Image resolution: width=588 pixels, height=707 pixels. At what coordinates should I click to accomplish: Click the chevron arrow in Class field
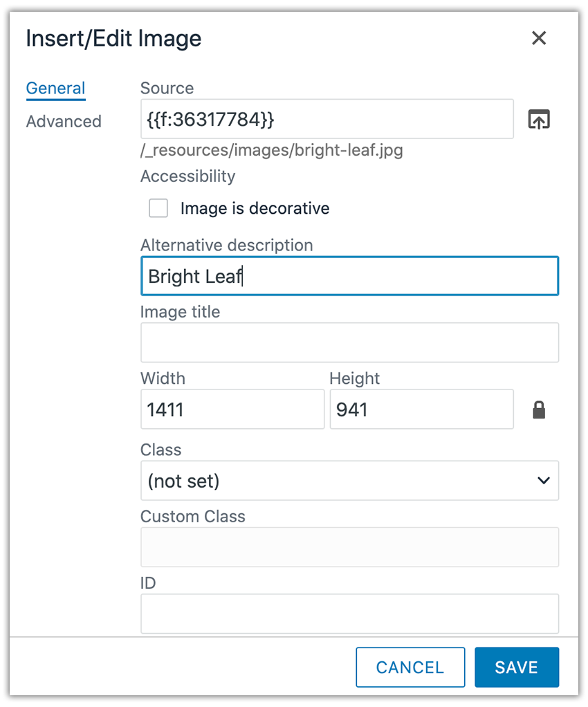tap(543, 481)
